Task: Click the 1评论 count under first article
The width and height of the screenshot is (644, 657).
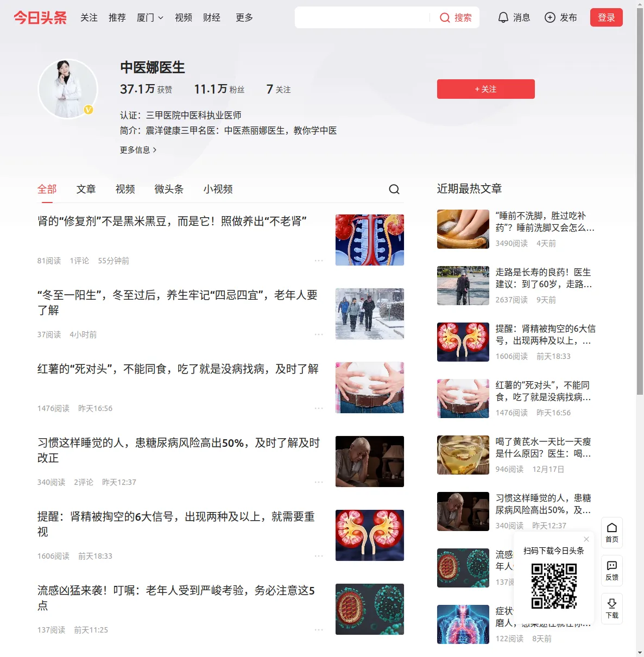Action: pos(79,261)
